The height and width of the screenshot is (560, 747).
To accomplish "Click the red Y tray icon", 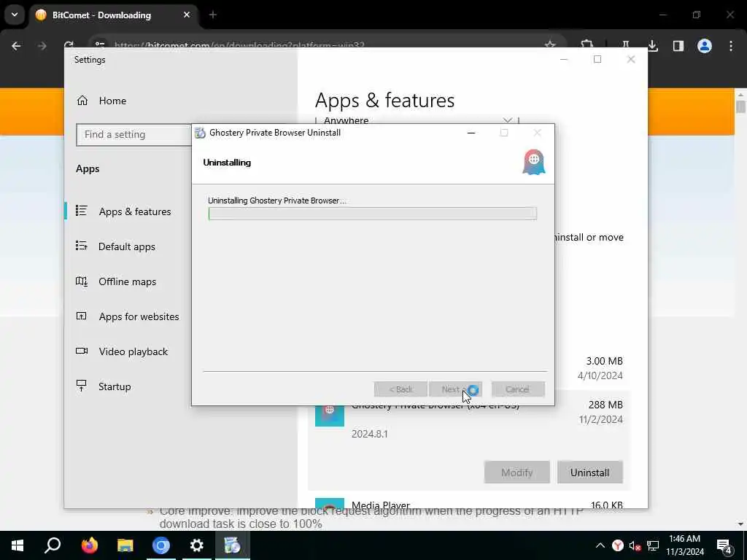I will click(x=618, y=545).
